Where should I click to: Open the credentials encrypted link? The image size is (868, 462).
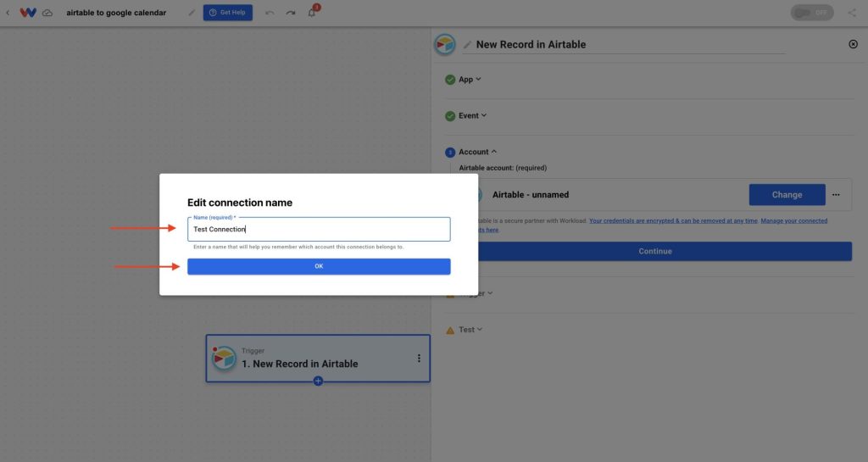tap(673, 220)
